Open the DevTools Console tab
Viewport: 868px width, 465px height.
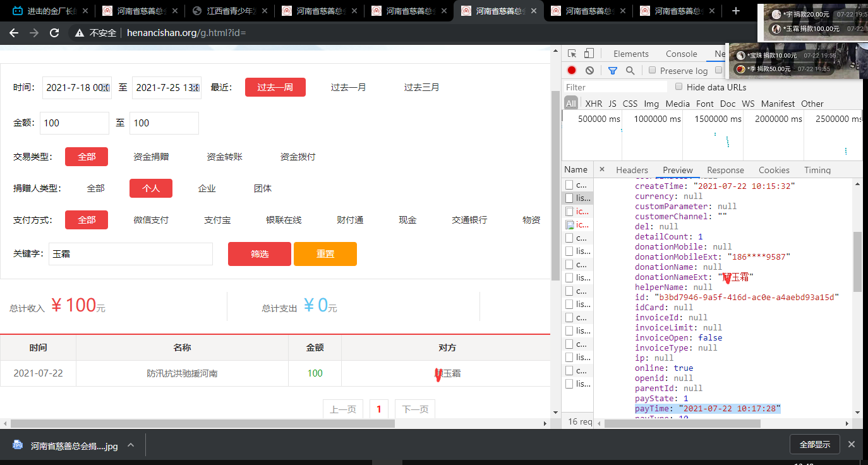682,54
